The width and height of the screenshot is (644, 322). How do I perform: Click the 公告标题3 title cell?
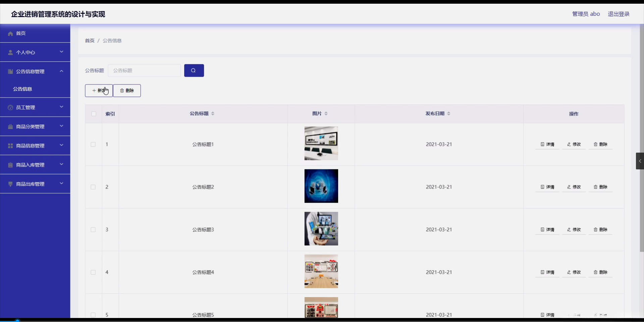[203, 229]
